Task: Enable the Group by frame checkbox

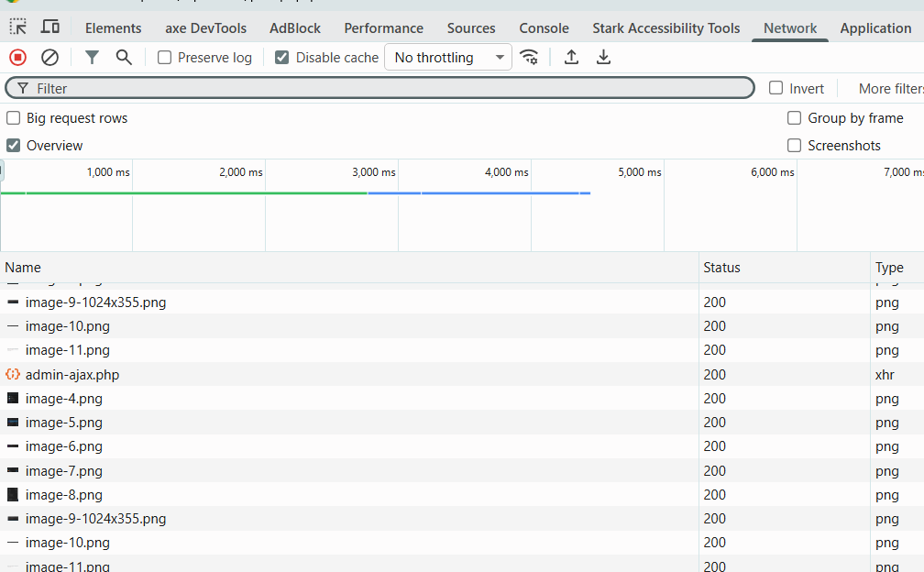Action: 795,118
